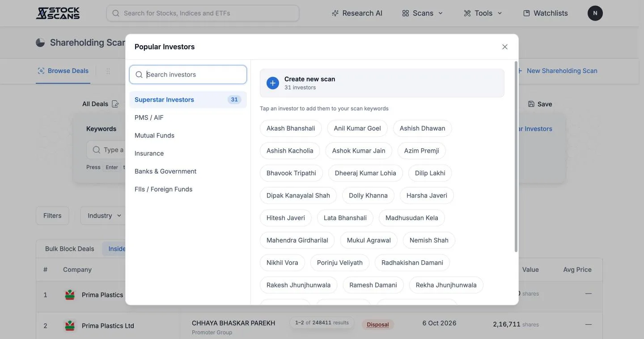Expand the Tools dropdown menu
644x339 pixels.
click(x=483, y=13)
